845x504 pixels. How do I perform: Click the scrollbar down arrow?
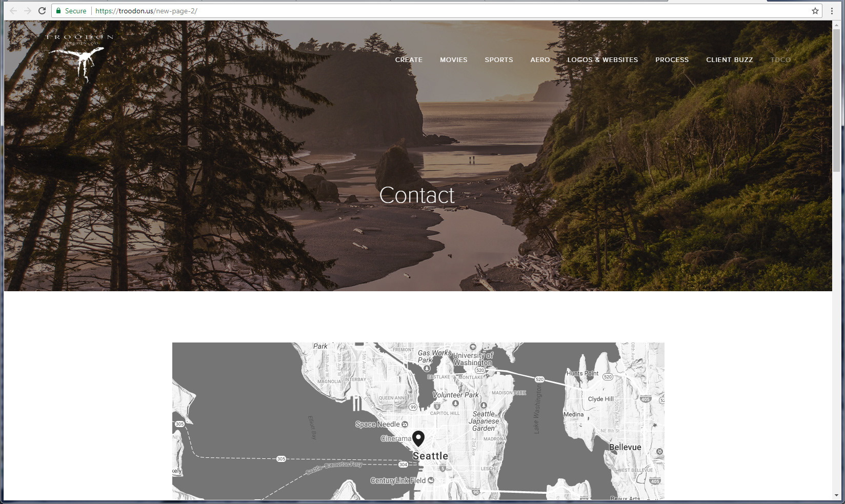836,495
